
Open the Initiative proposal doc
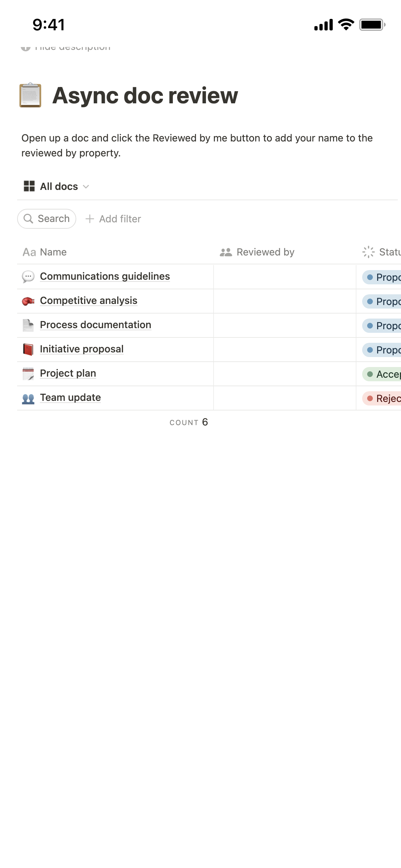pyautogui.click(x=82, y=349)
